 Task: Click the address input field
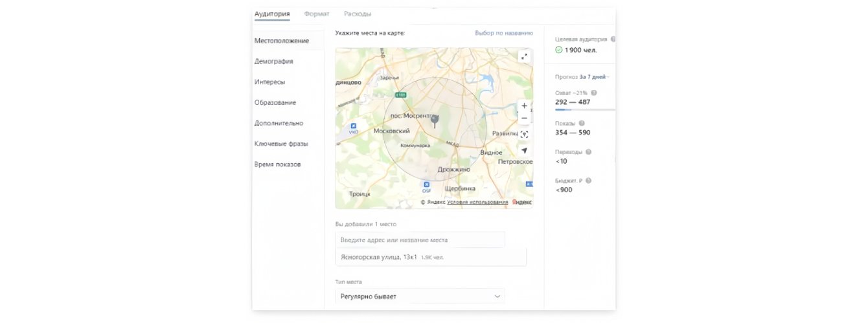point(420,239)
